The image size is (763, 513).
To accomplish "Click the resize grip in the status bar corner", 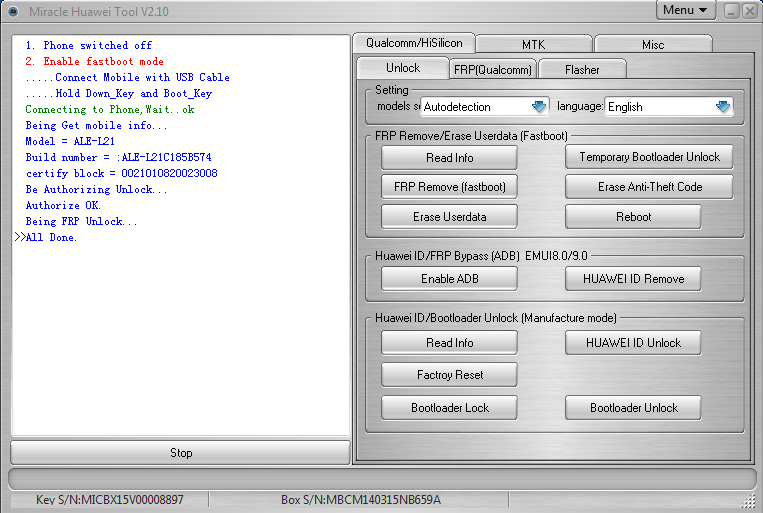I will click(748, 501).
